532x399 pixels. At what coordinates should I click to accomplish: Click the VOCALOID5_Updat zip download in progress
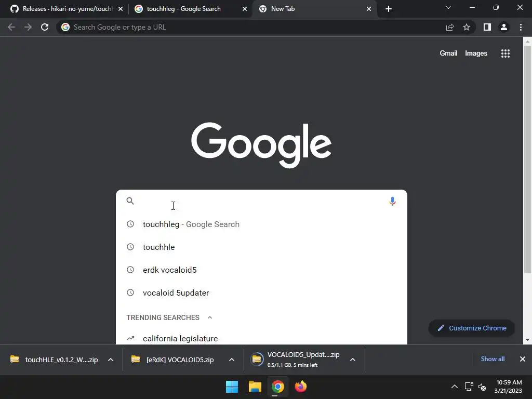[295, 360]
